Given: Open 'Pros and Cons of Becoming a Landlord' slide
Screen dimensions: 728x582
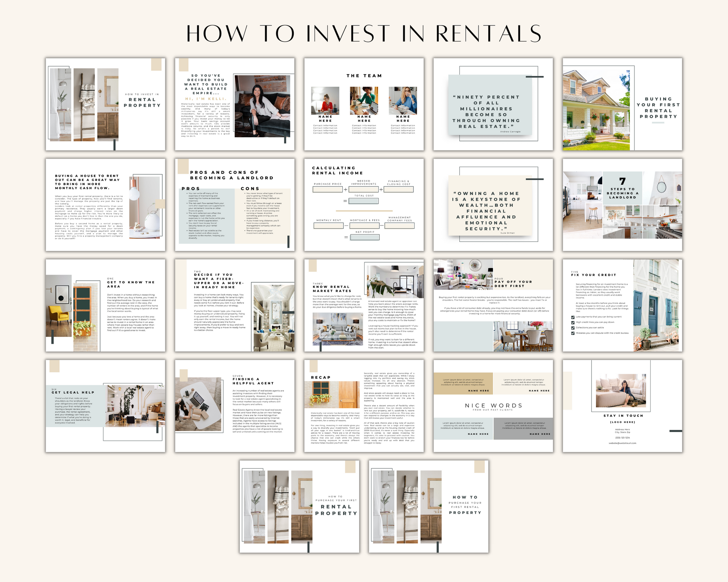Looking at the screenshot, I should [x=235, y=205].
